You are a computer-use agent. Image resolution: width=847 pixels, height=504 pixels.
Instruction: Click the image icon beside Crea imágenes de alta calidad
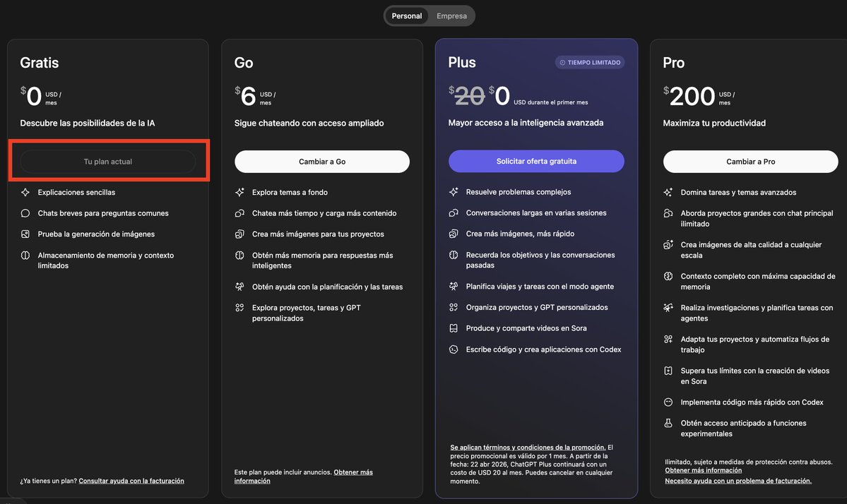[668, 244]
